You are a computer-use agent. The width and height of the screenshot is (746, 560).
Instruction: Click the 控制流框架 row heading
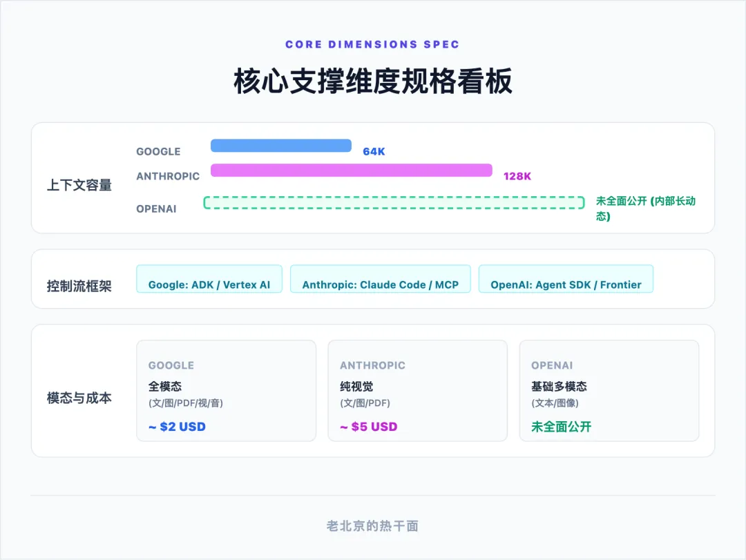tap(79, 286)
